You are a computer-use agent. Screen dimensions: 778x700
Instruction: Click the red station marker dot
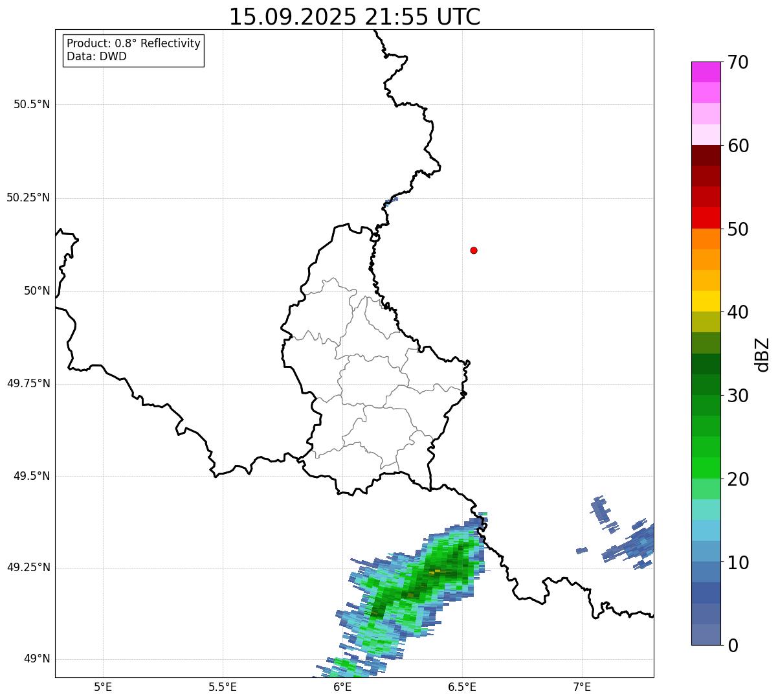click(x=474, y=250)
